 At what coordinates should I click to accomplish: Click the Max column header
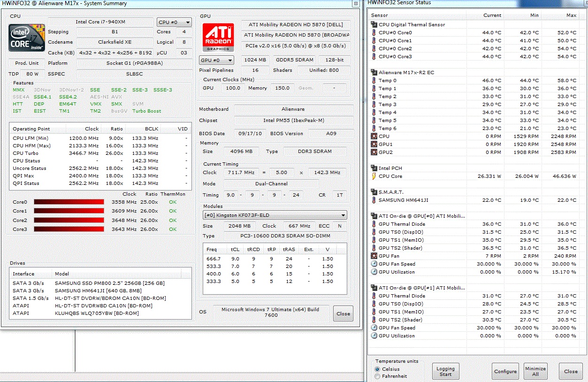[x=560, y=15]
